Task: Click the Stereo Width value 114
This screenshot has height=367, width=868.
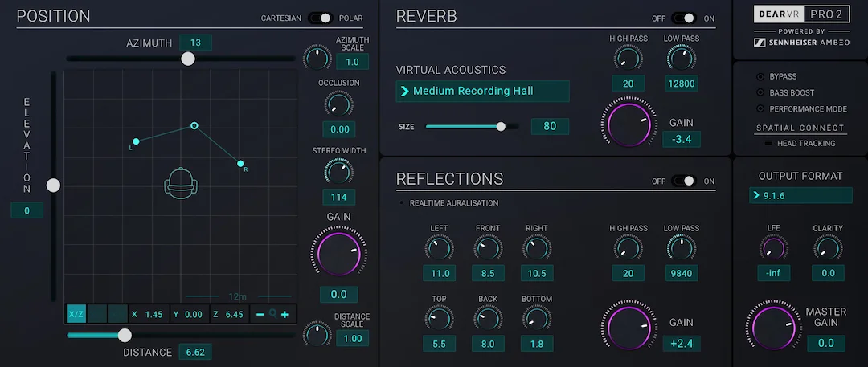Action: [x=339, y=197]
